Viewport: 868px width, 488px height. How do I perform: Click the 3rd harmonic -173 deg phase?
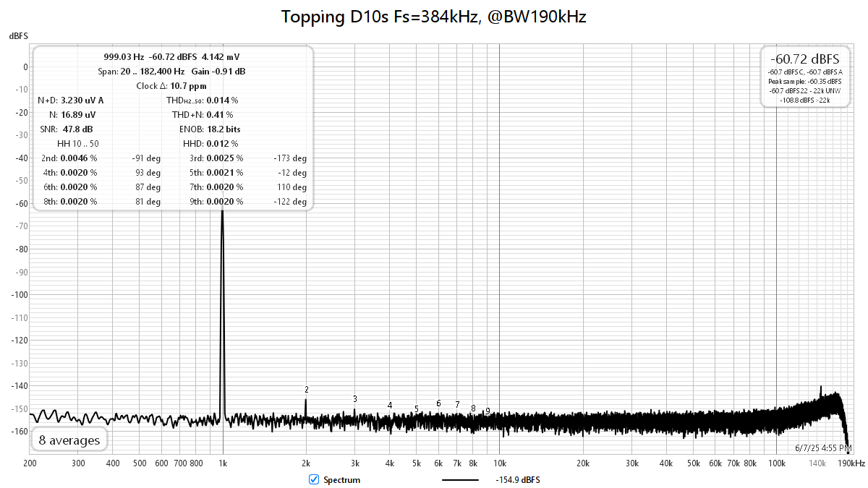pyautogui.click(x=290, y=158)
